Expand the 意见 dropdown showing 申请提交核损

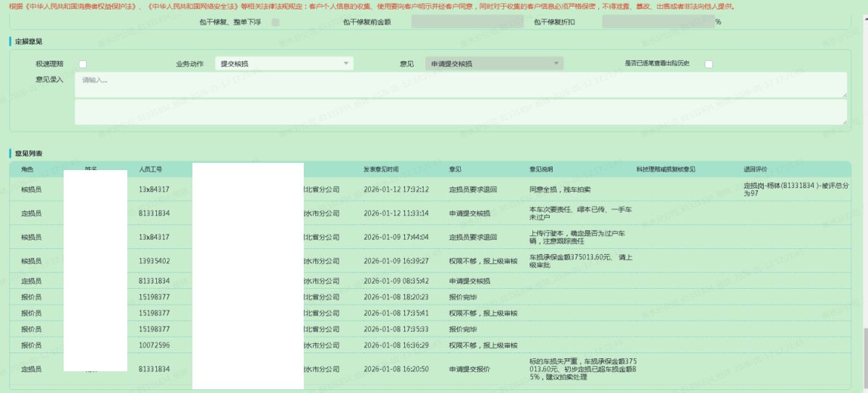pos(493,64)
